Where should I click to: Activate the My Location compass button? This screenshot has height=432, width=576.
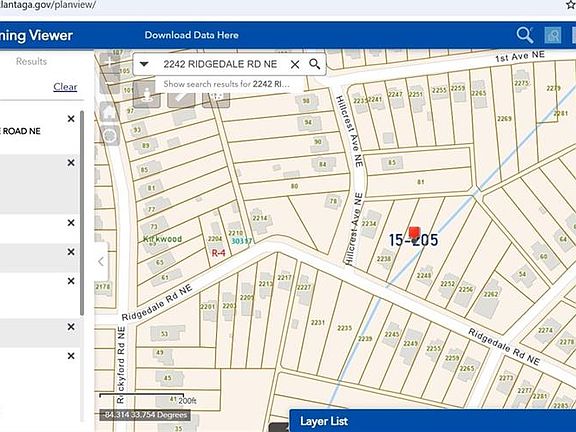(x=109, y=136)
